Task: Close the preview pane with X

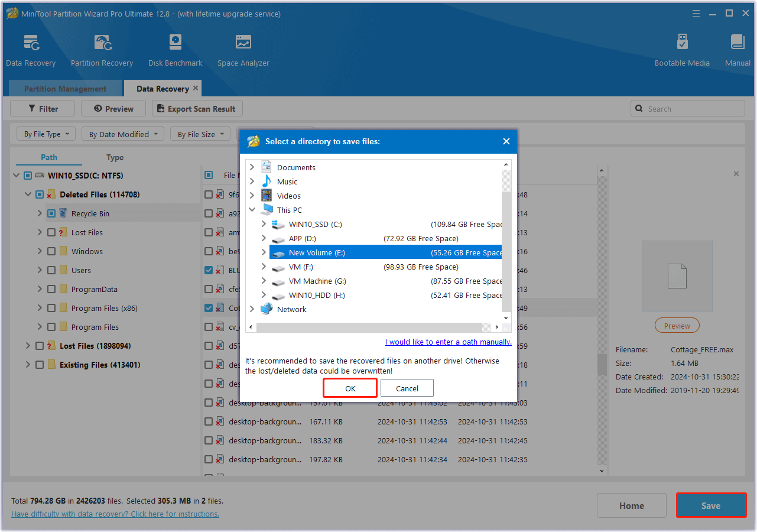Action: click(736, 174)
